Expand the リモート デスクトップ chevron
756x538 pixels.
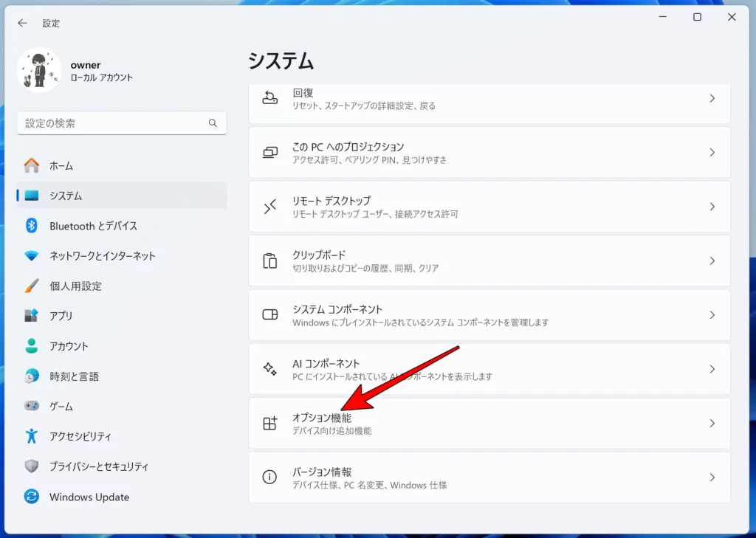point(712,207)
